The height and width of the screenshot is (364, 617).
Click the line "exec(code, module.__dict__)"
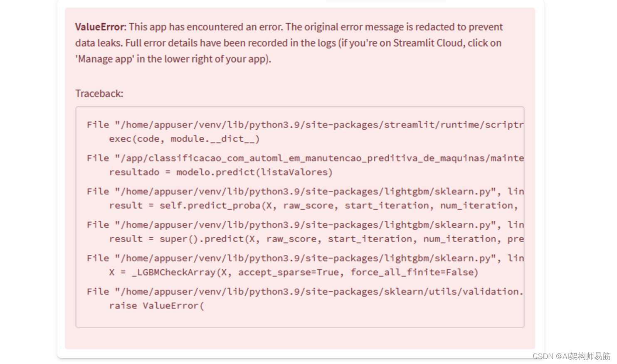tap(184, 139)
